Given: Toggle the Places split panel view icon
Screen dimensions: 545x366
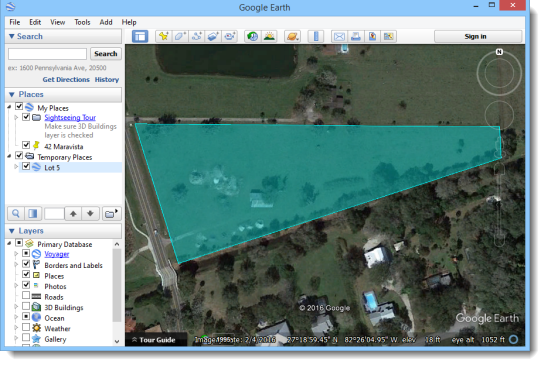Looking at the screenshot, I should click(x=33, y=213).
